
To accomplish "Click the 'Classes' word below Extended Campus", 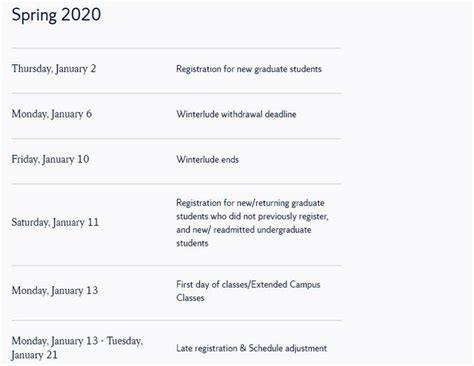I will pyautogui.click(x=190, y=298).
